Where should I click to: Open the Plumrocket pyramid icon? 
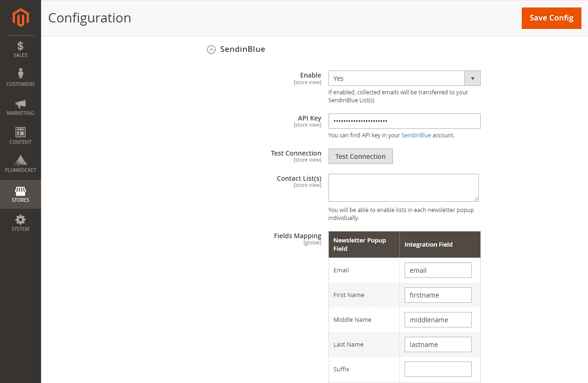coord(21,161)
